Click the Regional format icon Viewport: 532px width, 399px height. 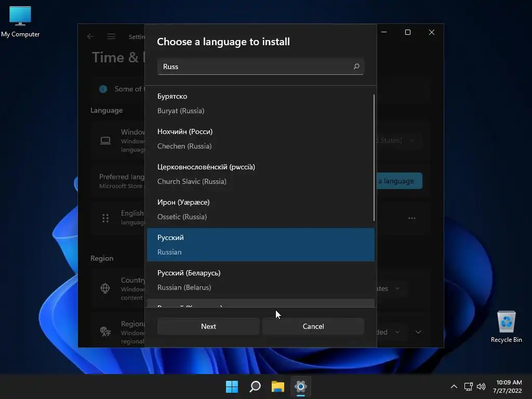click(x=105, y=331)
